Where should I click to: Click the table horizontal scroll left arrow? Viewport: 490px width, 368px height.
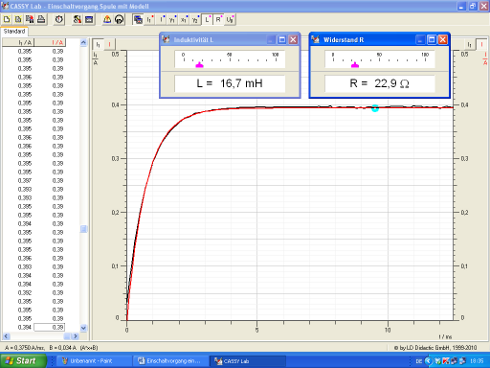[6, 336]
